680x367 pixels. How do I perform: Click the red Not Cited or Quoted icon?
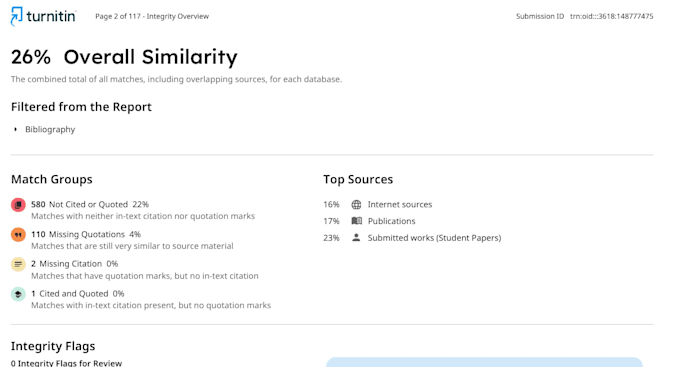(x=18, y=205)
